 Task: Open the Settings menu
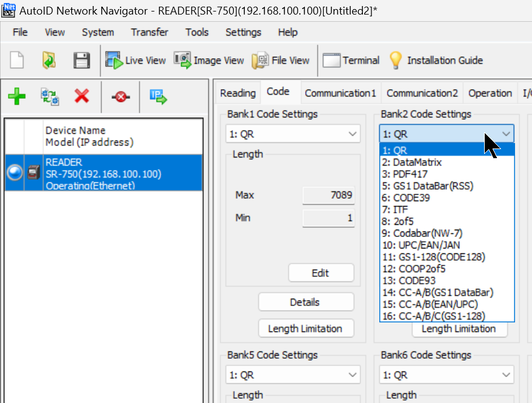click(243, 32)
